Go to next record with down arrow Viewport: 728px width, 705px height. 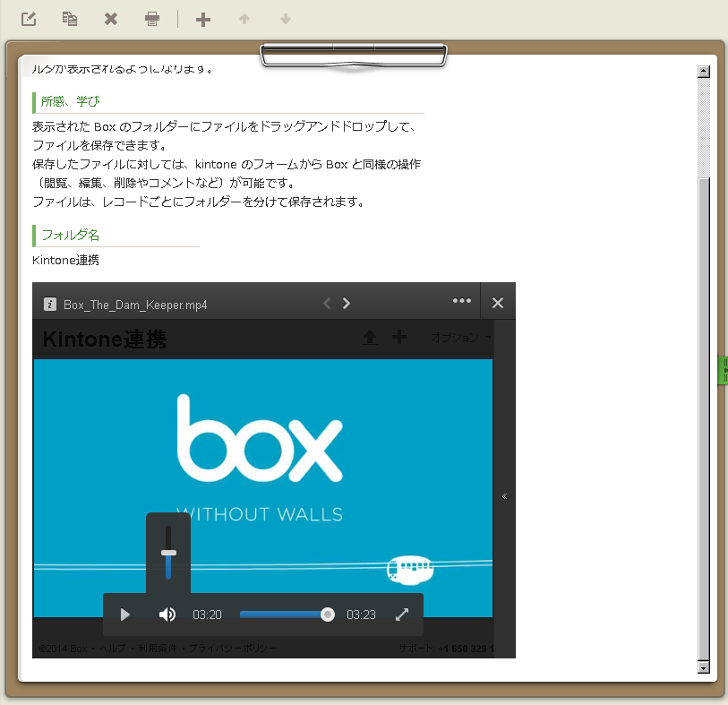pos(286,19)
